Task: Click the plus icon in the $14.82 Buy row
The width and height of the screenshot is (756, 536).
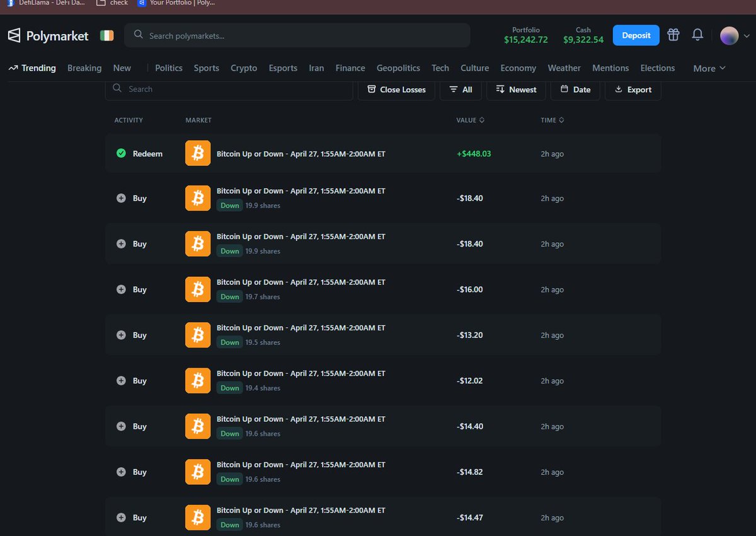Action: point(121,472)
